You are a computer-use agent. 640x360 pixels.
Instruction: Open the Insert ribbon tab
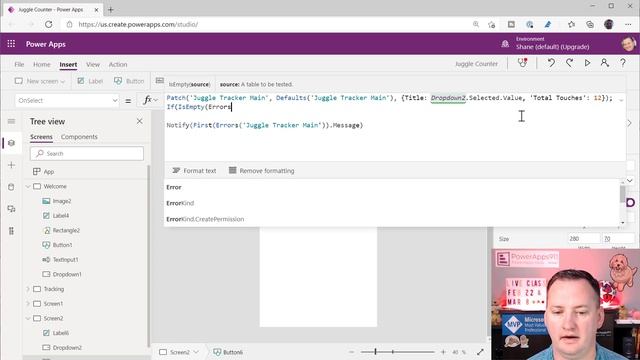point(68,64)
